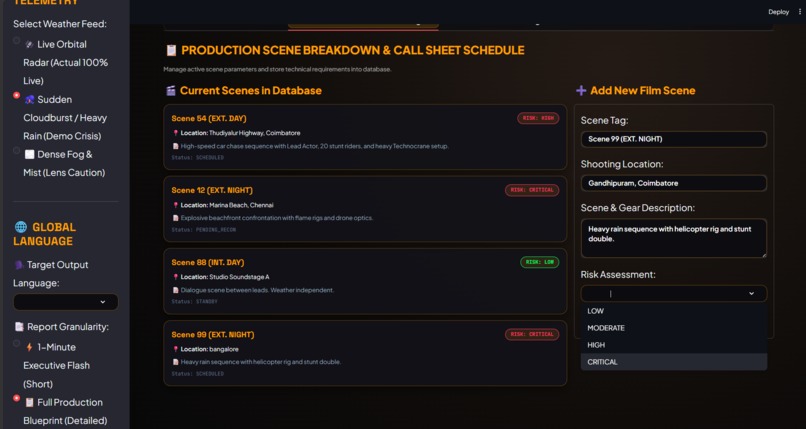Viewport: 806px width, 429px height.
Task: Click Thudiyalur Highway, Coimbatore location text
Action: click(254, 133)
